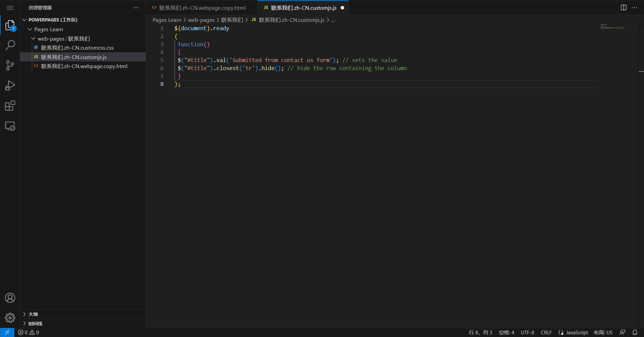Switch to the webpage.copy.html editor tab
The image size is (644, 337).
point(201,8)
